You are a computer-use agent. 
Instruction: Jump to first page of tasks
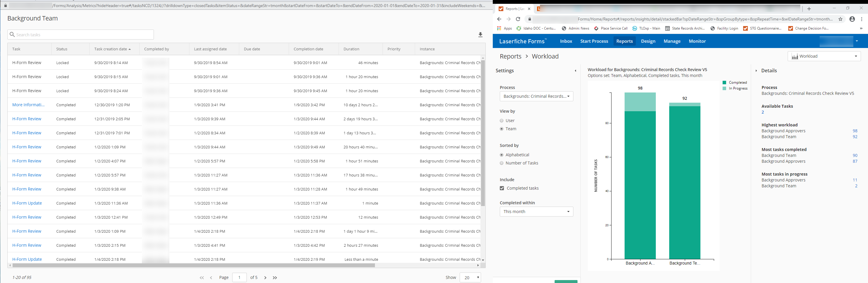click(201, 278)
